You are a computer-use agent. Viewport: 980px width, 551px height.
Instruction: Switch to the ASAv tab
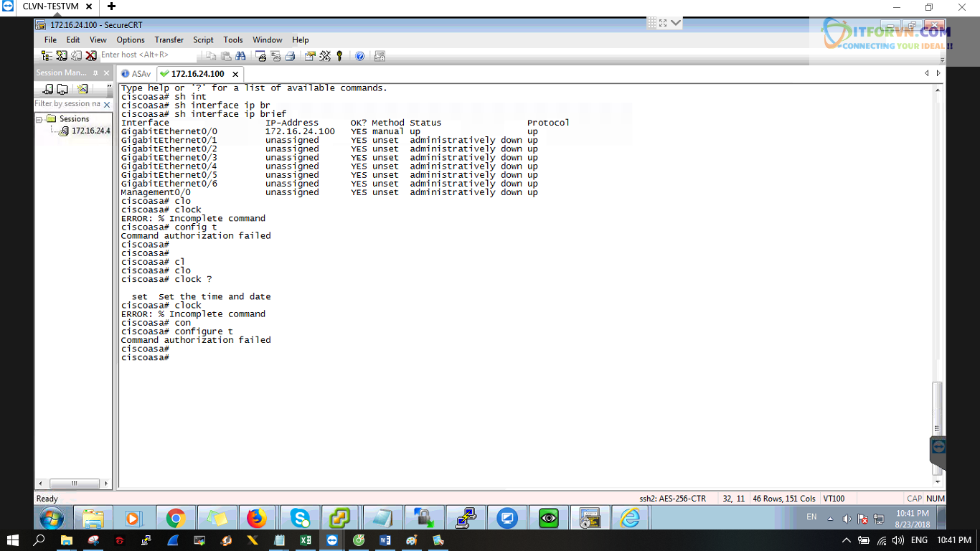[136, 74]
